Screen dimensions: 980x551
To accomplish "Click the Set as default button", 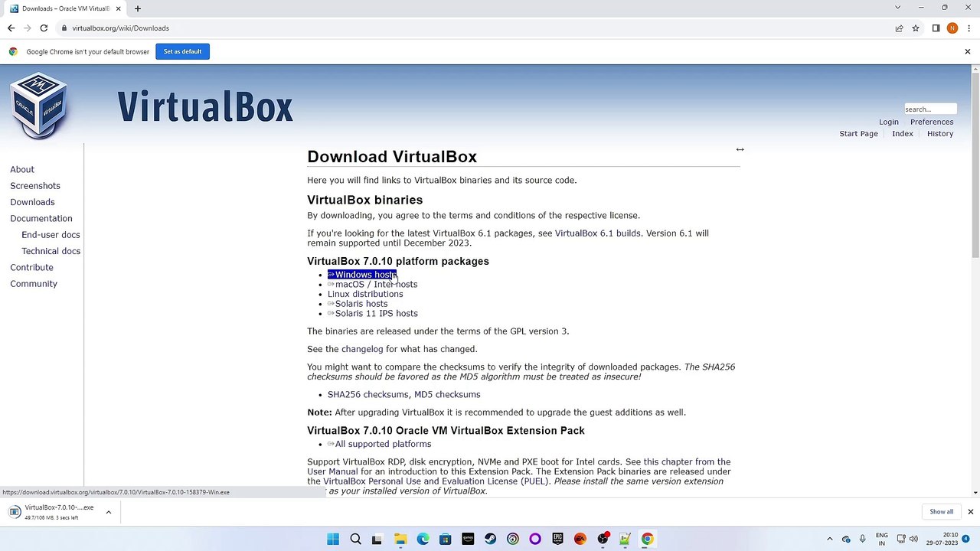I will [x=182, y=51].
